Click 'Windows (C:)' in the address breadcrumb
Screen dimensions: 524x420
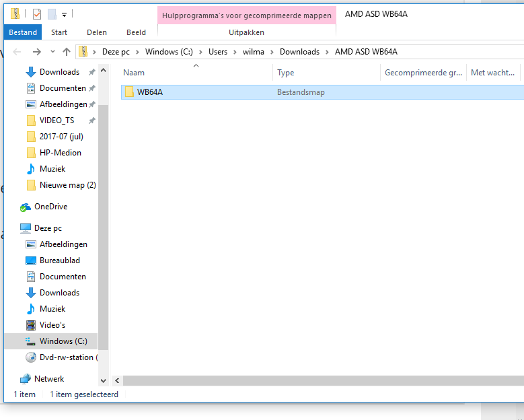coord(169,52)
